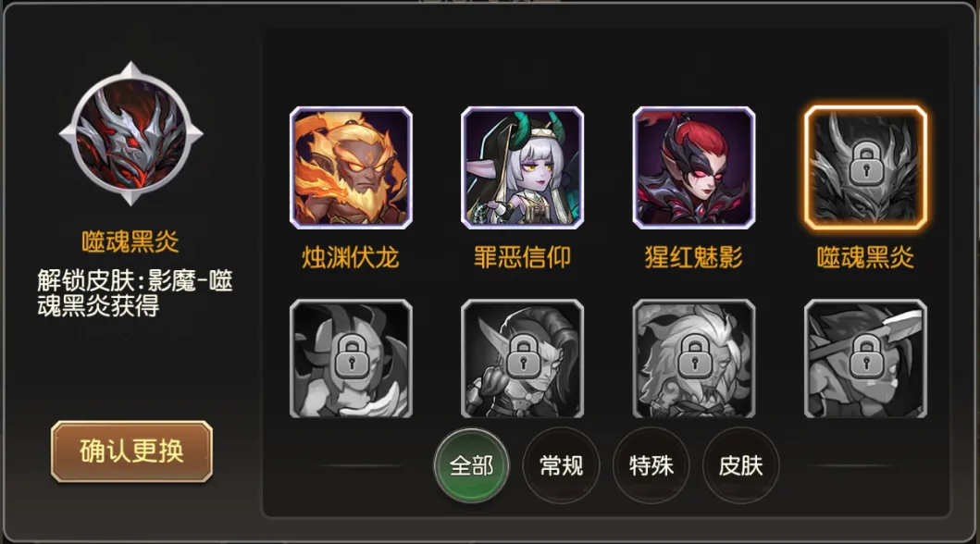Click the 罪恶信仰 name label
Viewport: 980px width, 544px height.
click(x=522, y=257)
